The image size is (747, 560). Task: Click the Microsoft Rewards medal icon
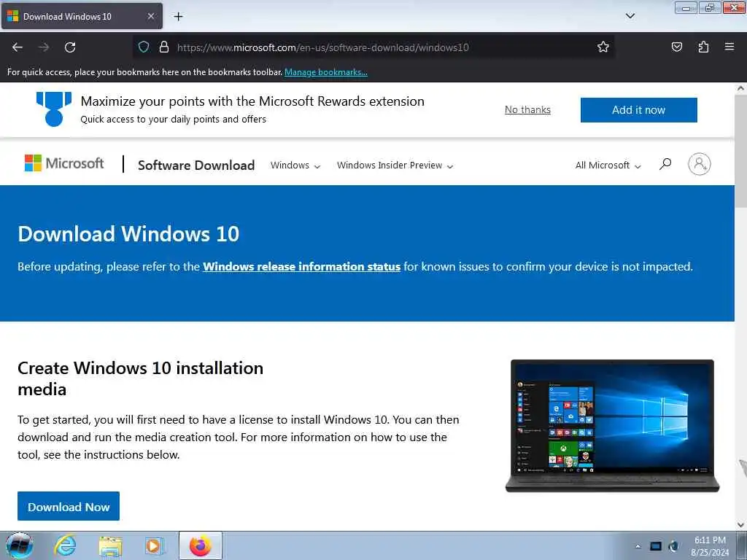pos(54,109)
